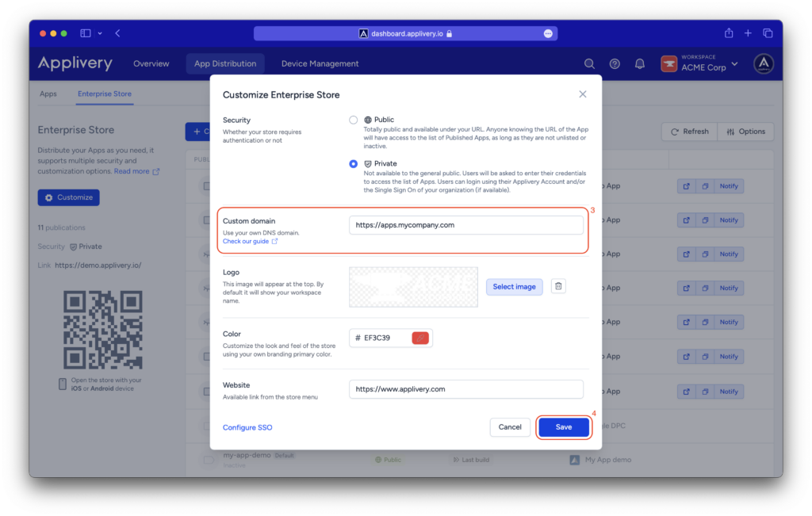Open the notifications bell
The image size is (812, 516).
640,63
